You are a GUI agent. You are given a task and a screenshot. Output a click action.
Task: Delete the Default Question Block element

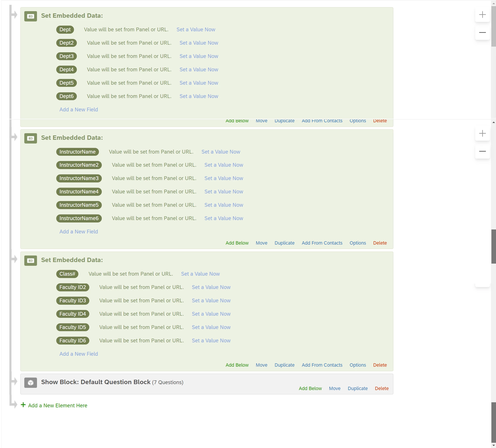tap(381, 388)
